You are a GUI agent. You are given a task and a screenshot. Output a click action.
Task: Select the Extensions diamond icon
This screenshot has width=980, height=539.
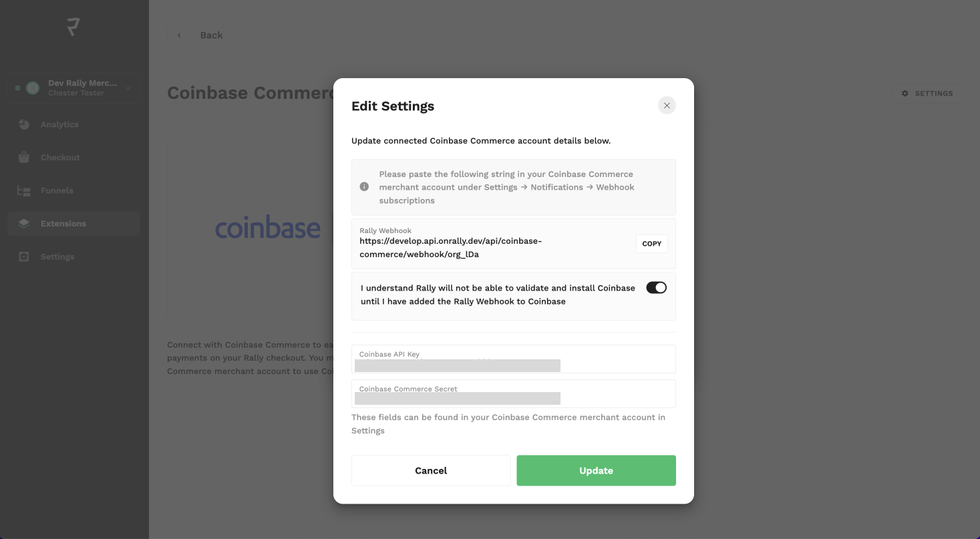23,223
